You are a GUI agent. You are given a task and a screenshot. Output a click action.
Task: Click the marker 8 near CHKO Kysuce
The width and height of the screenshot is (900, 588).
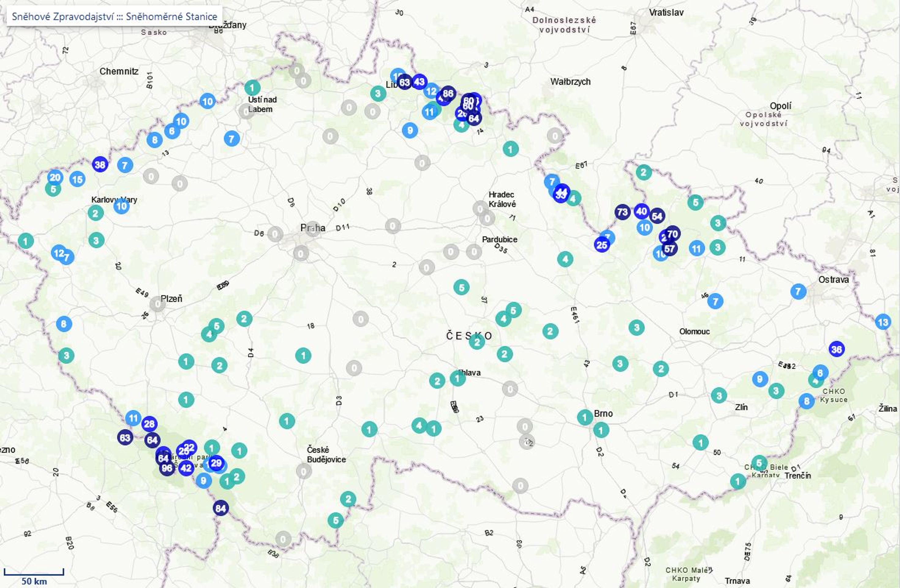pos(807,401)
